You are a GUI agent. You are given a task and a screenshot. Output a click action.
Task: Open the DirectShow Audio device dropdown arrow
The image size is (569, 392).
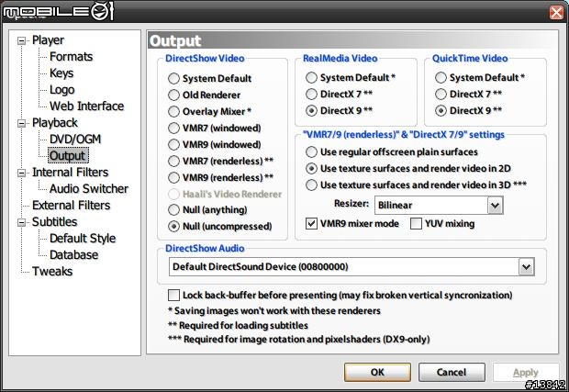pyautogui.click(x=527, y=267)
